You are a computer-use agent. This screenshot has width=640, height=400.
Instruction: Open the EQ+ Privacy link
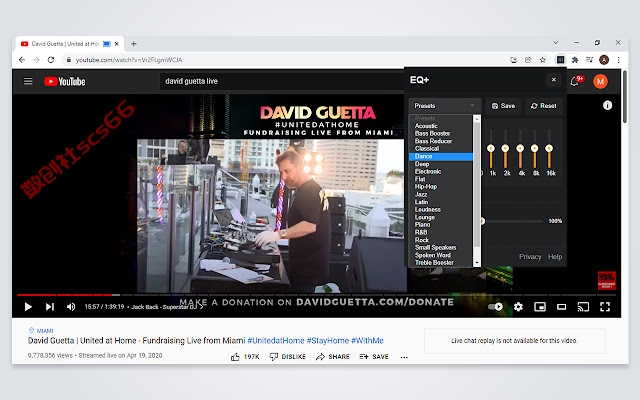coord(530,257)
